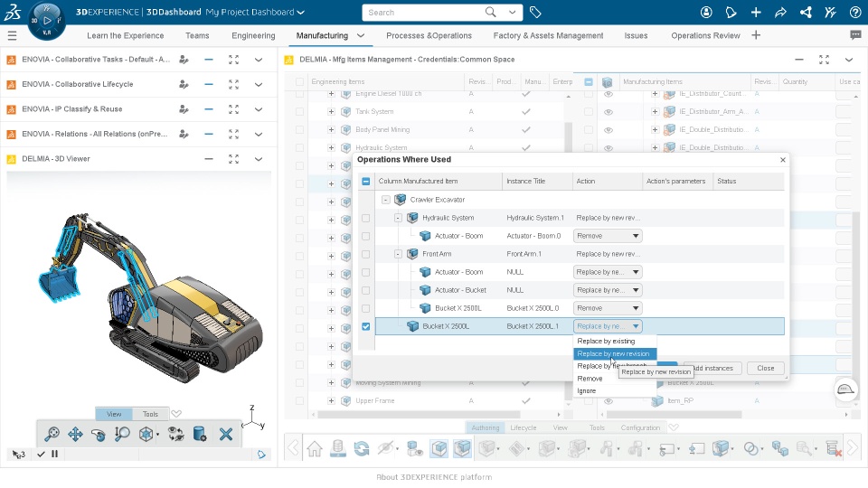This screenshot has height=488, width=868.
Task: Expand the My Project Dashboard dropdown
Action: 300,12
